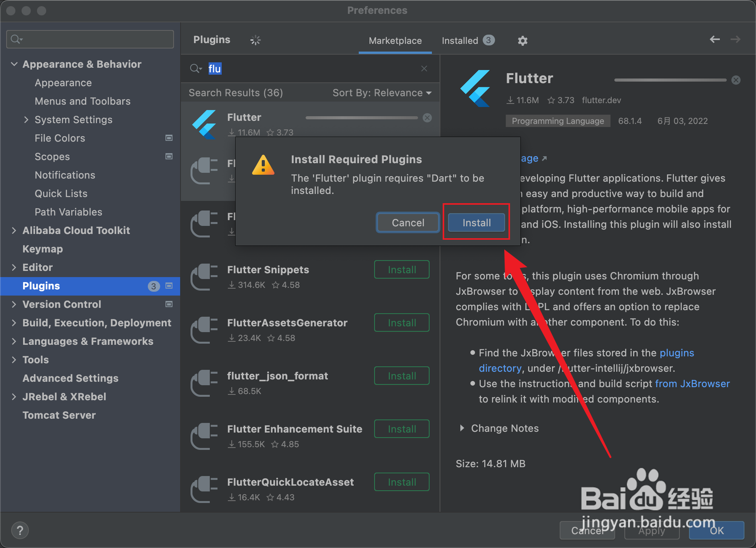Cancel Flutter download in the details pane
The height and width of the screenshot is (548, 756).
tap(736, 80)
